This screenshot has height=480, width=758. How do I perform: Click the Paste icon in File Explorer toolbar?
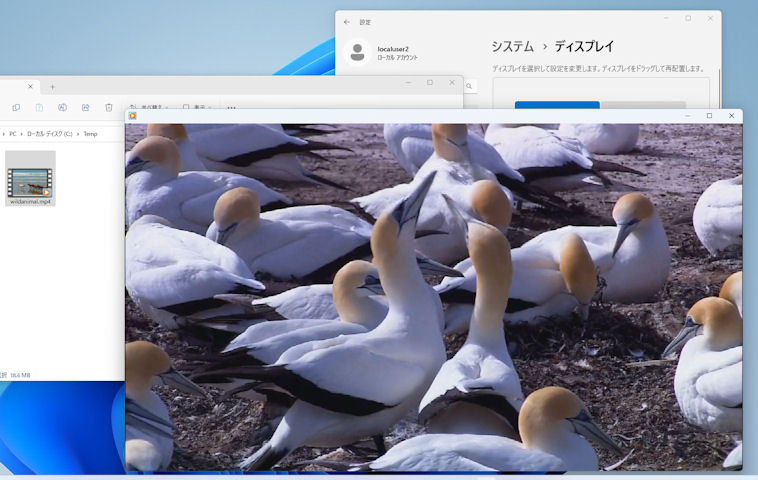pyautogui.click(x=39, y=107)
